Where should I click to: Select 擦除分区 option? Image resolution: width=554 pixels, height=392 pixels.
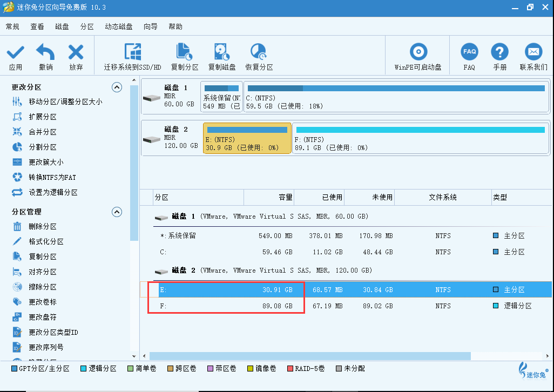(43, 287)
